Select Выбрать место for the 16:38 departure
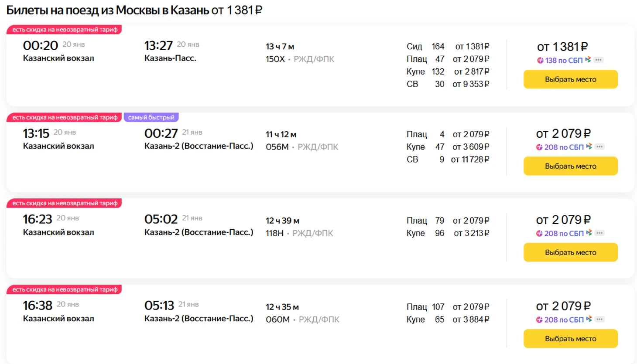The image size is (637, 364). tap(570, 339)
